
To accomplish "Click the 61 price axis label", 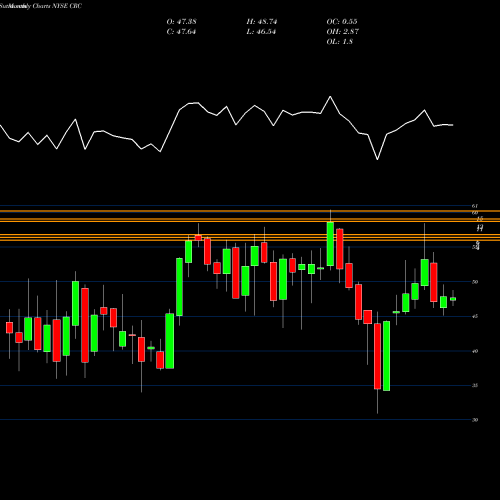I will (475, 206).
